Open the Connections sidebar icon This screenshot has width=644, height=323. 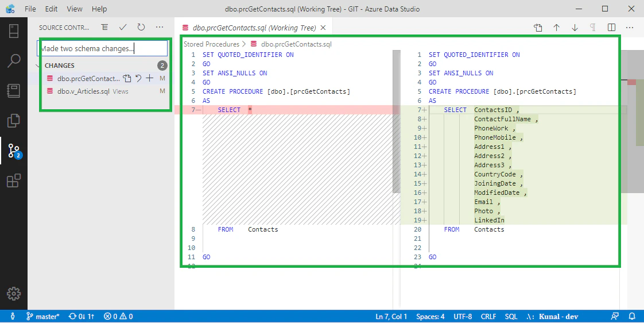pyautogui.click(x=14, y=31)
